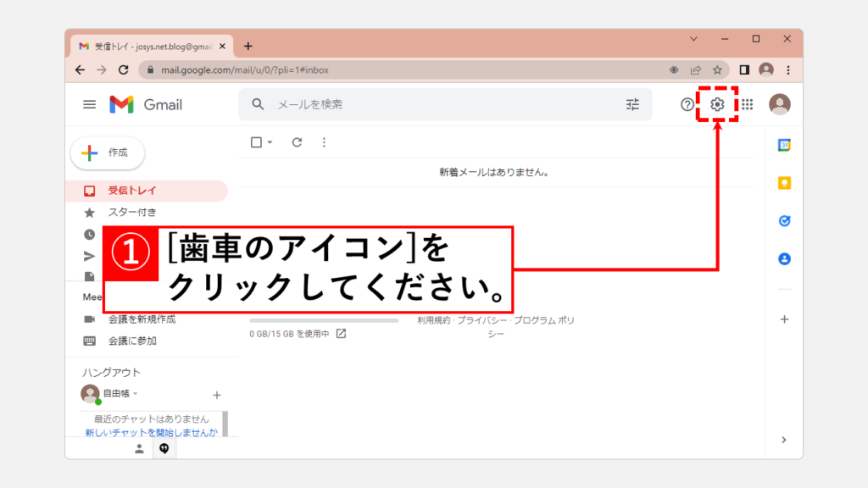Click the 作成 compose button
Screen dimensions: 868x488
(x=108, y=152)
